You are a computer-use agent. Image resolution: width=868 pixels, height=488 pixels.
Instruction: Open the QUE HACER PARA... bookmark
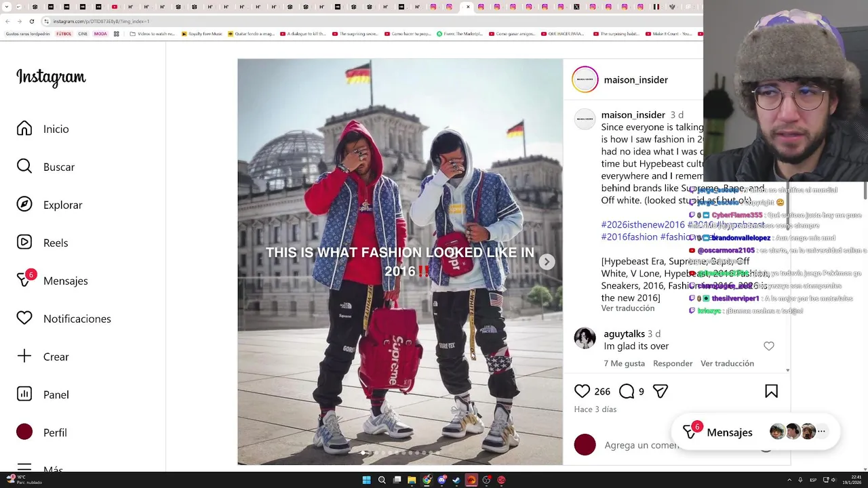[563, 34]
